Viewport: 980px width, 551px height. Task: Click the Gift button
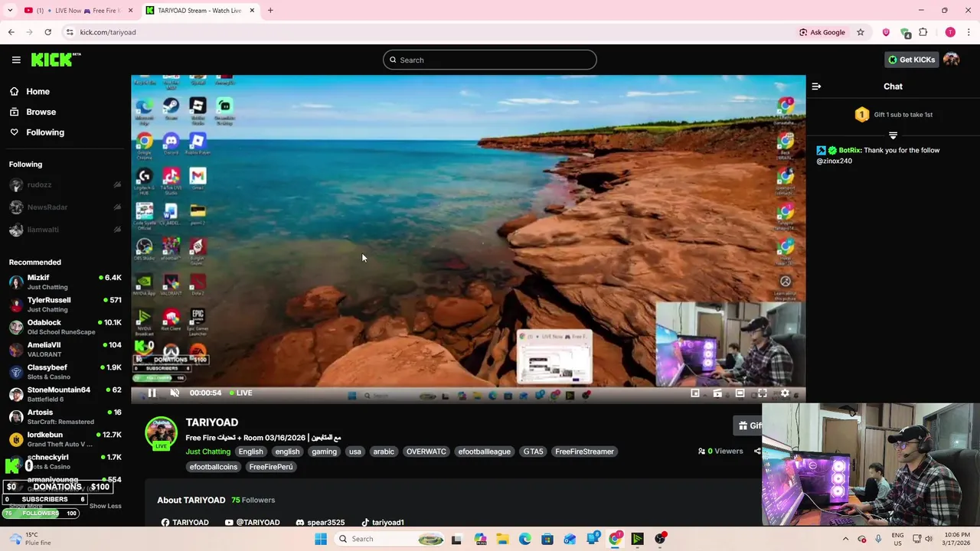coord(748,425)
